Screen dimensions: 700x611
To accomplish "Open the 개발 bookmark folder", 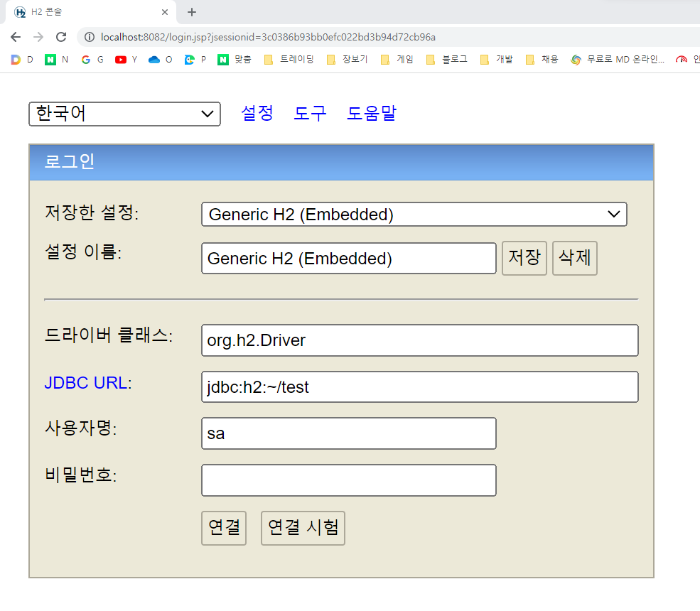I will pyautogui.click(x=496, y=60).
